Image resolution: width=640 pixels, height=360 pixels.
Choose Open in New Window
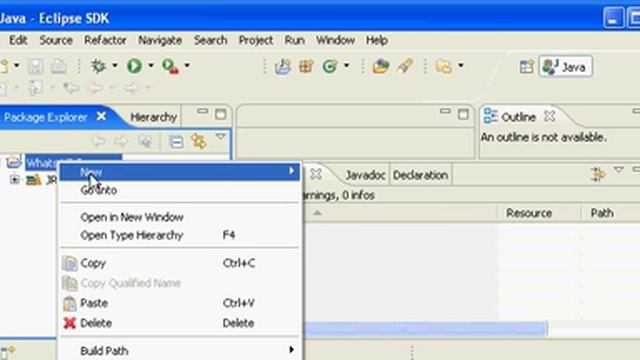(x=132, y=217)
